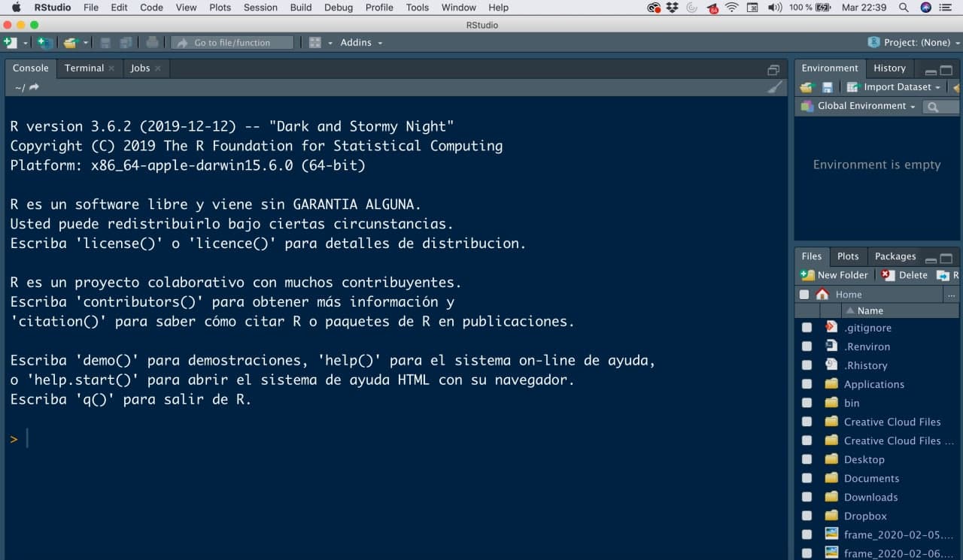Screen dimensions: 963x560
Task: Switch to the History tab
Action: (889, 68)
